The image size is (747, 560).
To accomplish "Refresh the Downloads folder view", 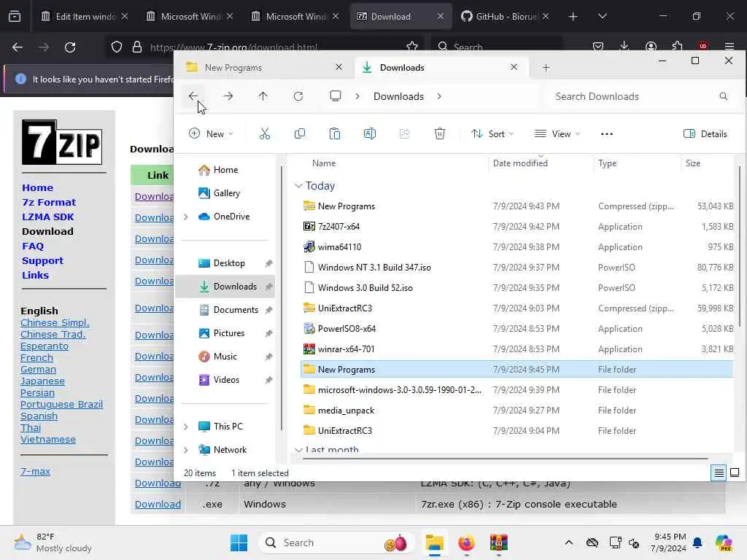I will [x=298, y=96].
